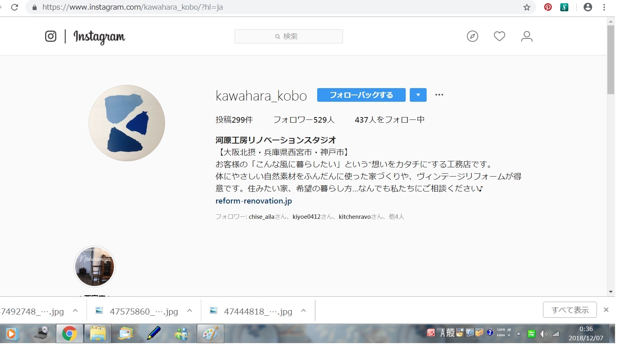The height and width of the screenshot is (362, 644).
Task: Open activity via the heart icon
Action: tap(500, 36)
